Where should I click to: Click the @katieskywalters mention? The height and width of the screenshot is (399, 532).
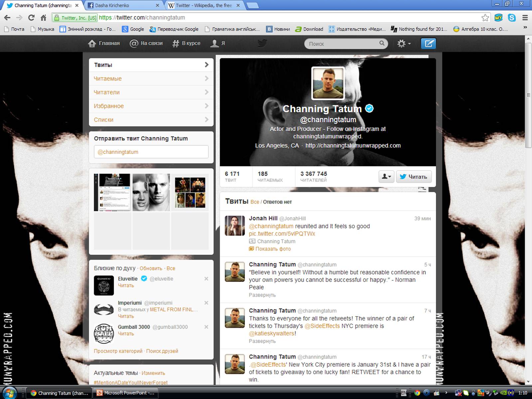click(x=272, y=333)
